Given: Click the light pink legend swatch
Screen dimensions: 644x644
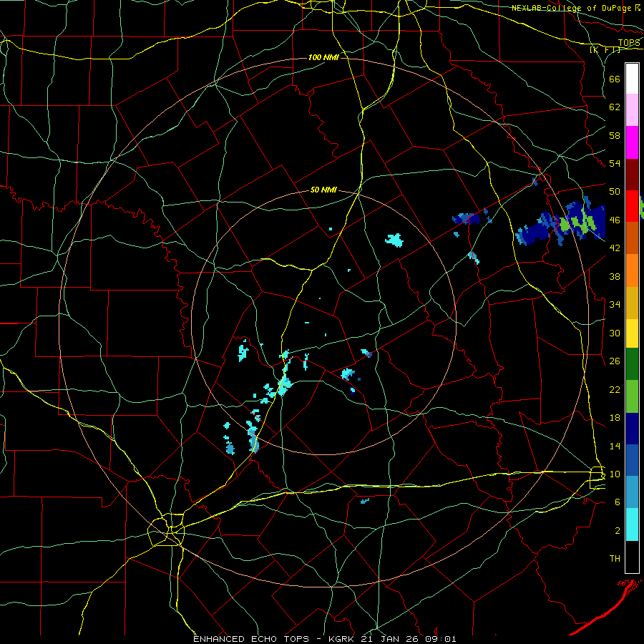Looking at the screenshot, I should 632,110.
